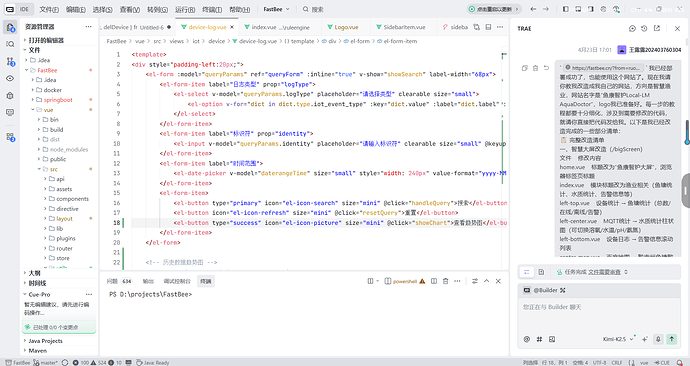The image size is (690, 366).
Task: Click the 文件需要审查 link
Action: (604, 272)
